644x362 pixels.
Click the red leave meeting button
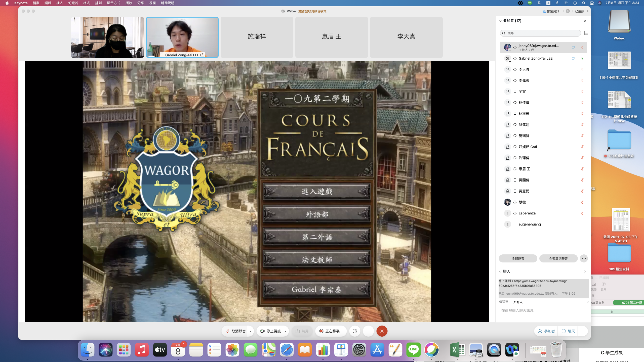pyautogui.click(x=382, y=331)
